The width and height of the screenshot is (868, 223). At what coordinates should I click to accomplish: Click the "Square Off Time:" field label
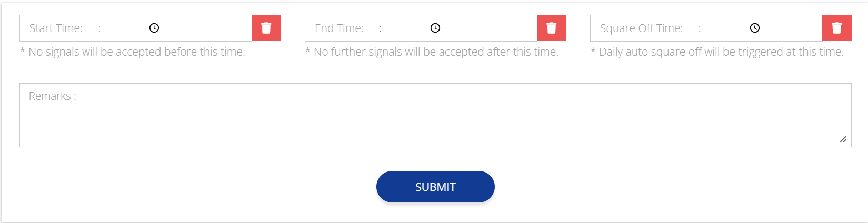tap(641, 28)
